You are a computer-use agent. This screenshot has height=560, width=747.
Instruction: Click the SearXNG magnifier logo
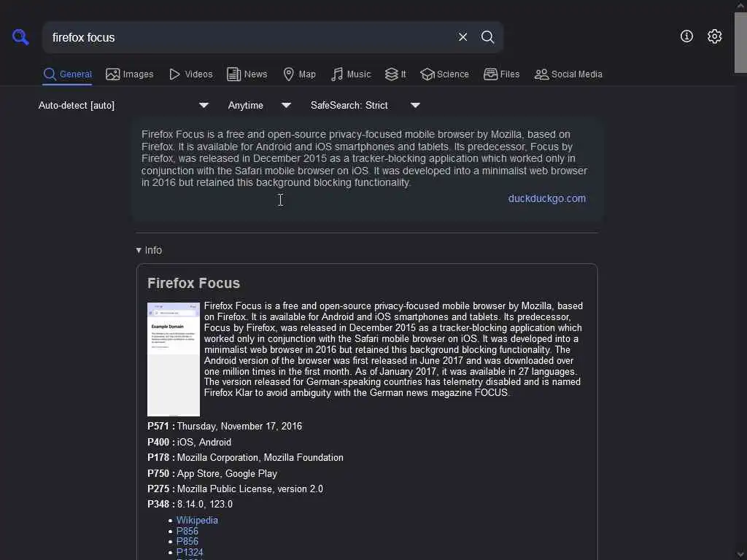[x=20, y=37]
